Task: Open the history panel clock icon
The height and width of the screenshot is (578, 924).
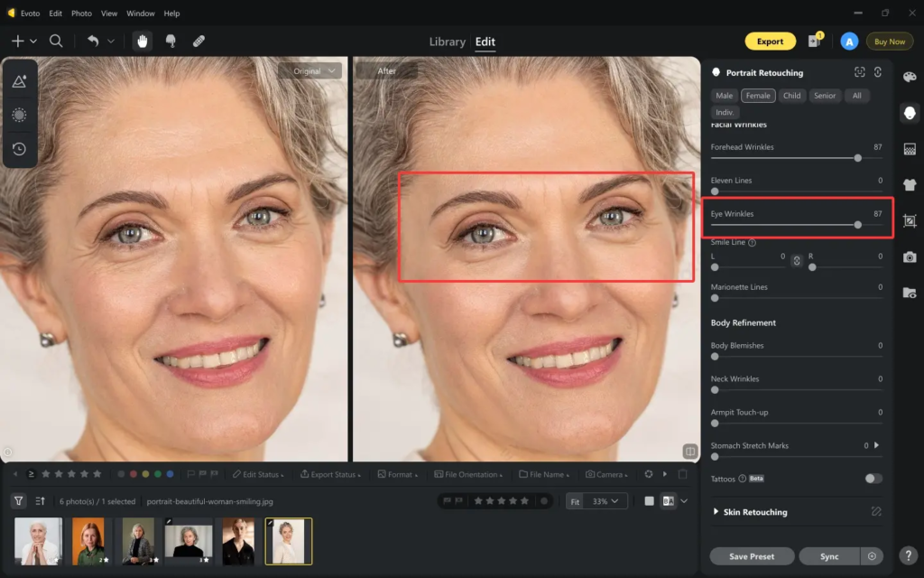Action: [19, 149]
